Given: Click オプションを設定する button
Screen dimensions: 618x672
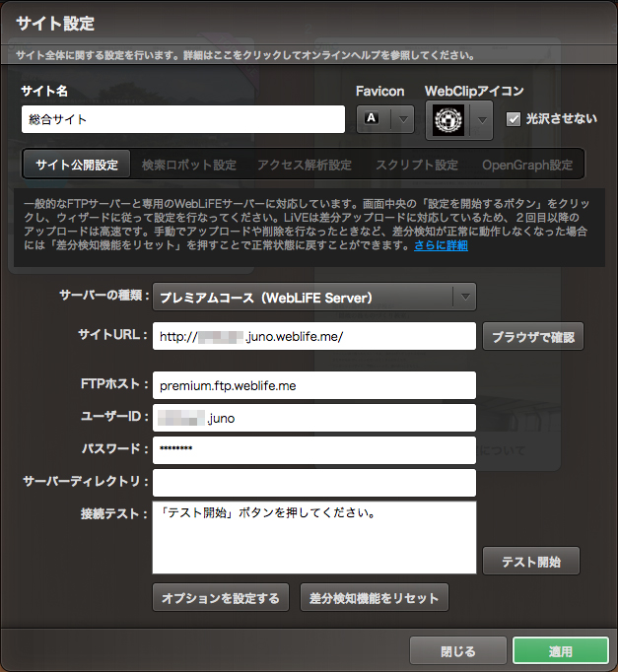Looking at the screenshot, I should [221, 597].
